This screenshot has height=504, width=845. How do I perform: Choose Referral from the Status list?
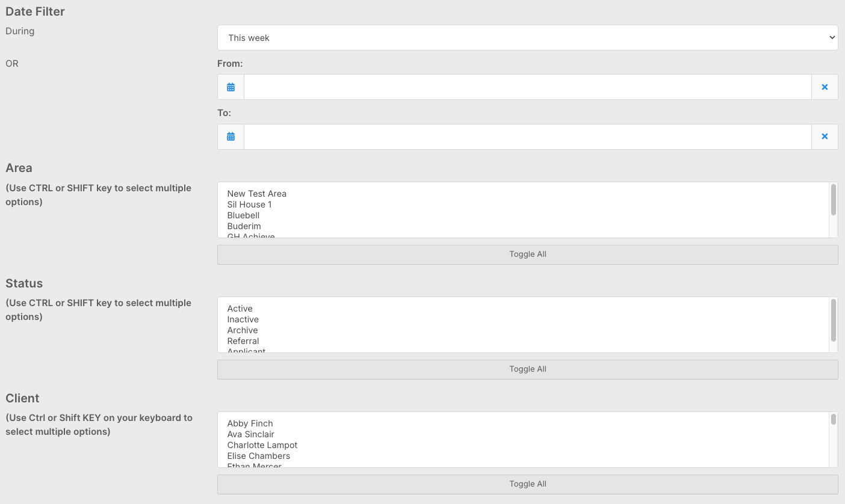(x=523, y=341)
